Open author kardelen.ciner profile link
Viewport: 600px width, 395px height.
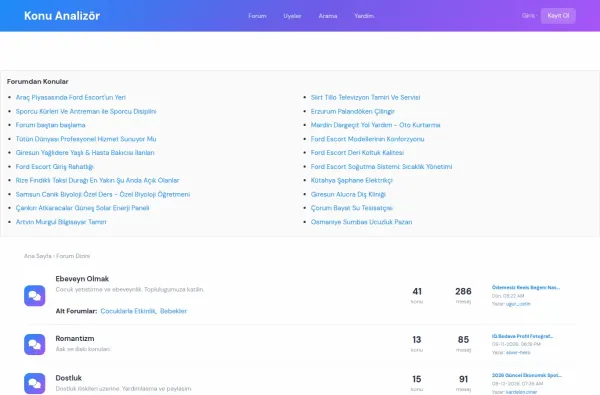pyautogui.click(x=521, y=392)
